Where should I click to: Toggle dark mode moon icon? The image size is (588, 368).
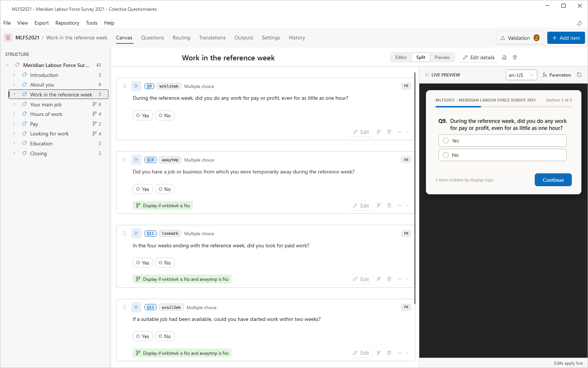tap(579, 23)
